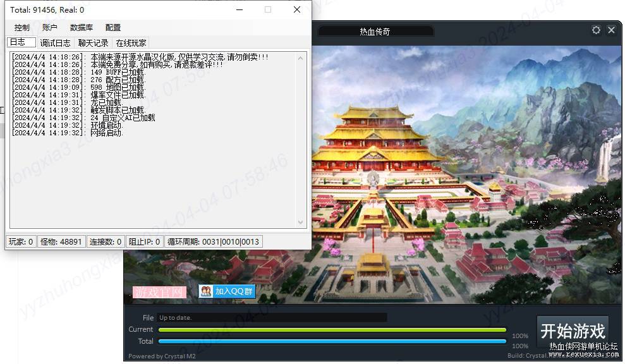625x364 pixels.
Task: Click the 热血传奇 launcher title
Action: [x=375, y=32]
